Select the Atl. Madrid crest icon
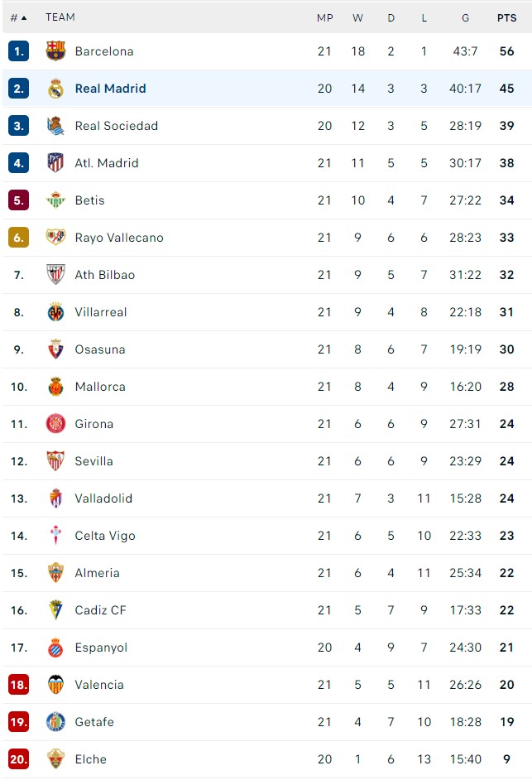The width and height of the screenshot is (532, 780). point(55,163)
